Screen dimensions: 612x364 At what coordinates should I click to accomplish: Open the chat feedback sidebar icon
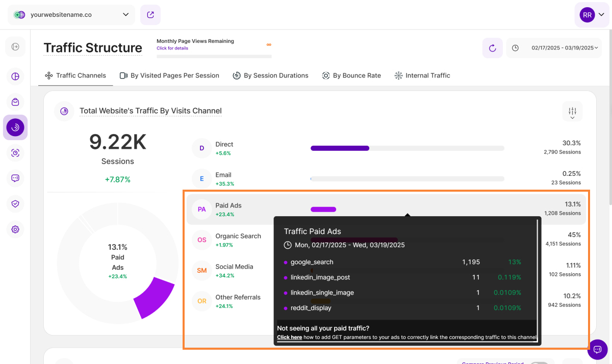[x=15, y=178]
